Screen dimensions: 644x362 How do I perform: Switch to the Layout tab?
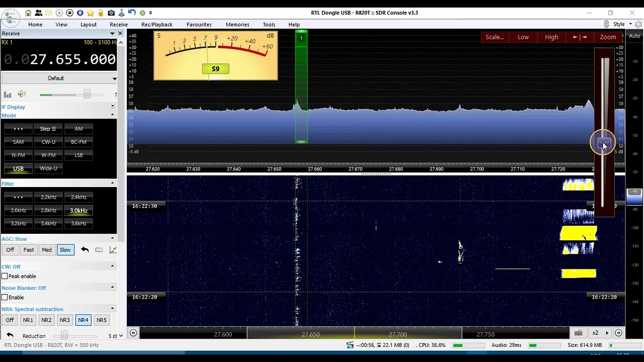89,25
